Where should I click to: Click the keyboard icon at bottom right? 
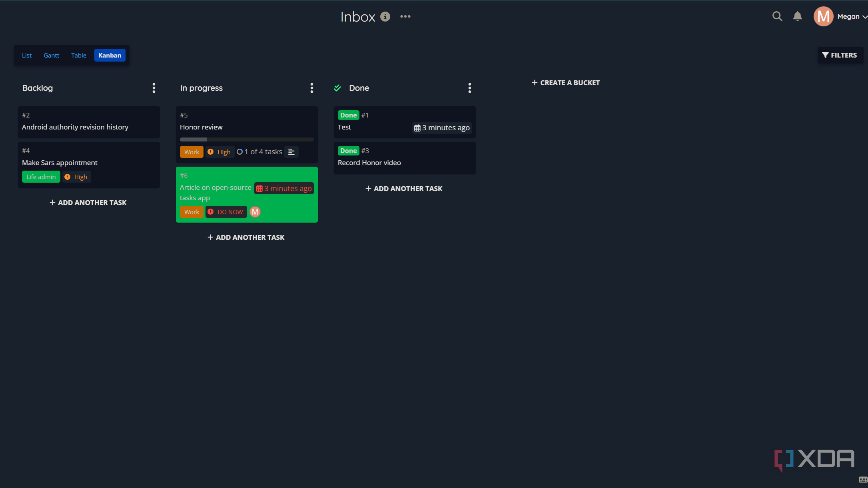(x=863, y=480)
